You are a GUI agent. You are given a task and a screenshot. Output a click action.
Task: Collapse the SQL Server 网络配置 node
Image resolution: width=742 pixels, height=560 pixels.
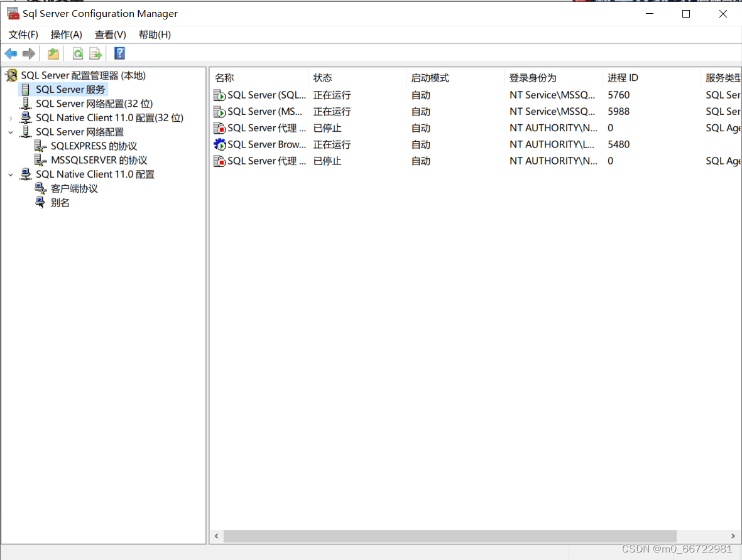tap(11, 132)
